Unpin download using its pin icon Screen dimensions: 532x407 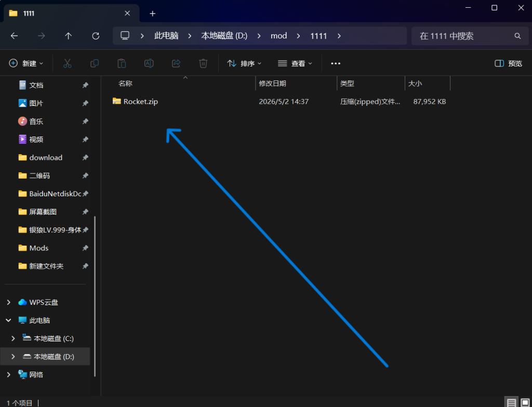85,158
